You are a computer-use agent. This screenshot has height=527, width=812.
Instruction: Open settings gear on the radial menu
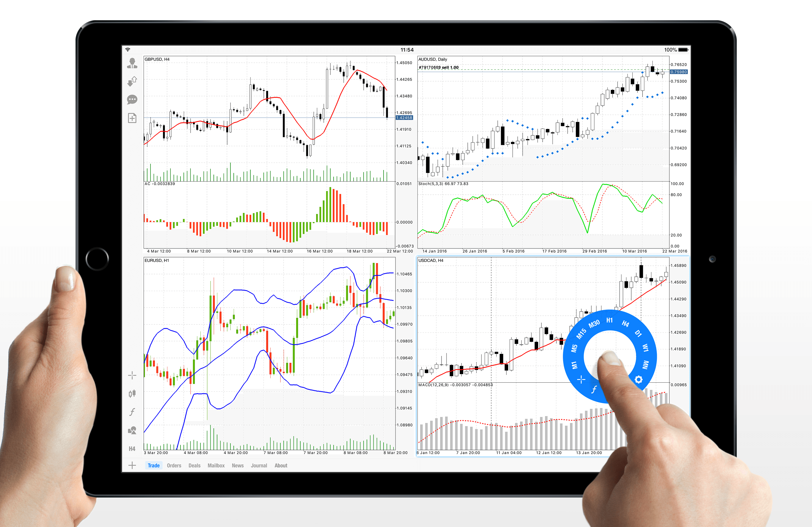[638, 379]
